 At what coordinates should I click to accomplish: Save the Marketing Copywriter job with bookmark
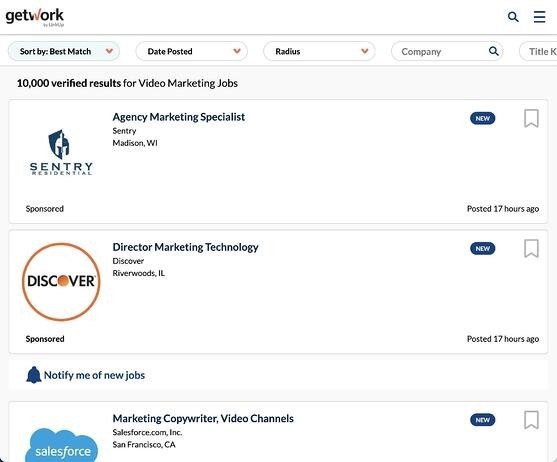point(531,420)
